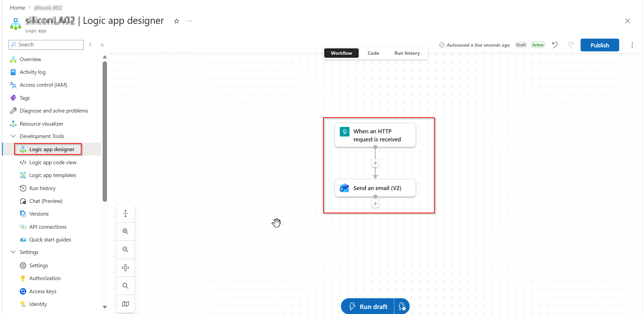Viewport: 644px width, 314px height.
Task: Open the Resource visualizer
Action: point(41,124)
